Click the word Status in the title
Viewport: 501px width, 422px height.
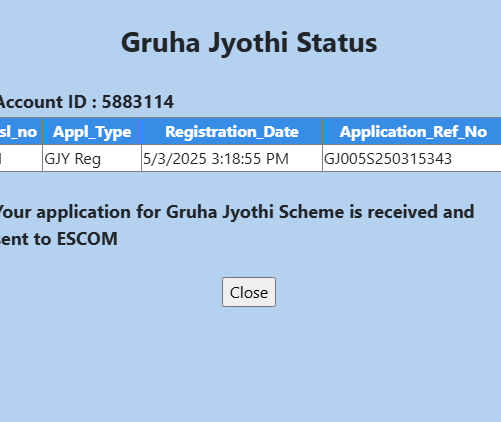coord(337,43)
